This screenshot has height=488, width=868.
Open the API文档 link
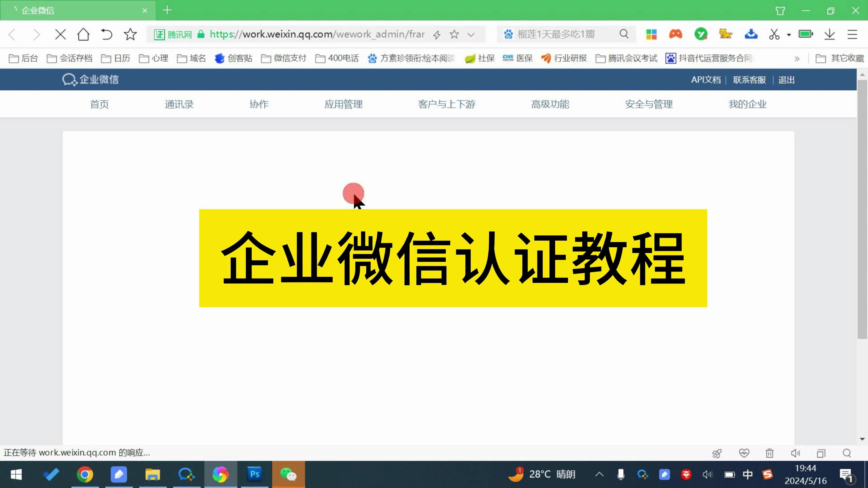pos(706,80)
